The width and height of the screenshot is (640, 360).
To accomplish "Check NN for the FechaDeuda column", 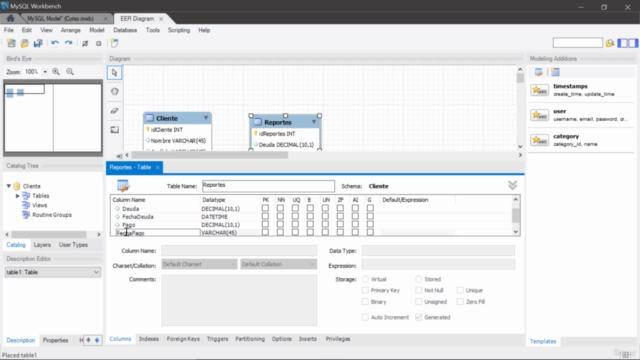I will tap(280, 216).
